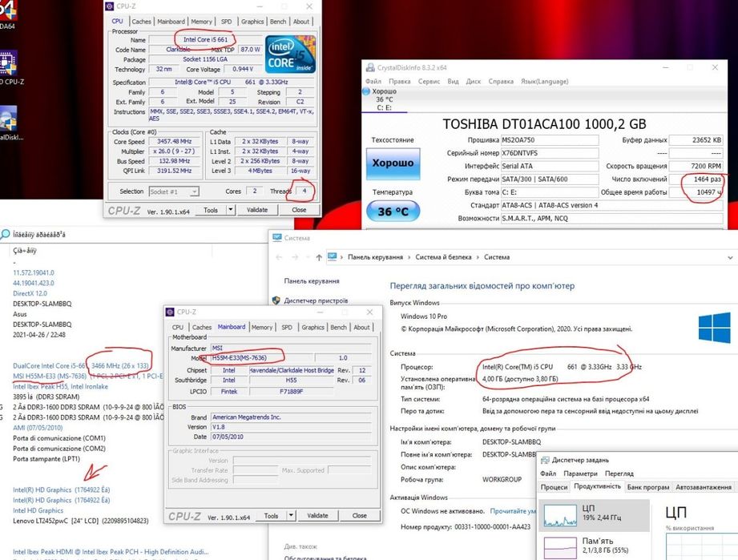Click the up arrow in the Система window

319,257
